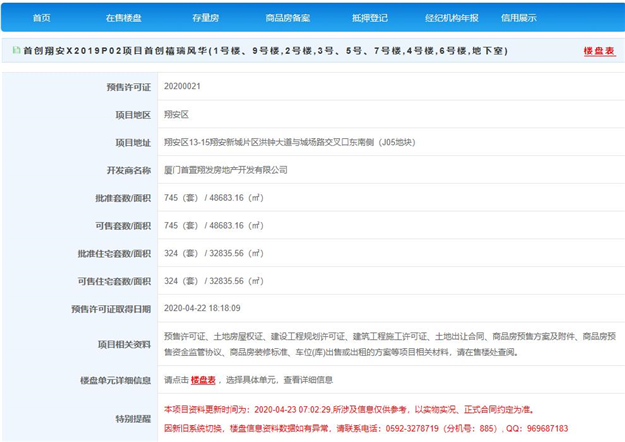Switch to 抵押登记 section
This screenshot has height=442, width=625.
pos(369,18)
